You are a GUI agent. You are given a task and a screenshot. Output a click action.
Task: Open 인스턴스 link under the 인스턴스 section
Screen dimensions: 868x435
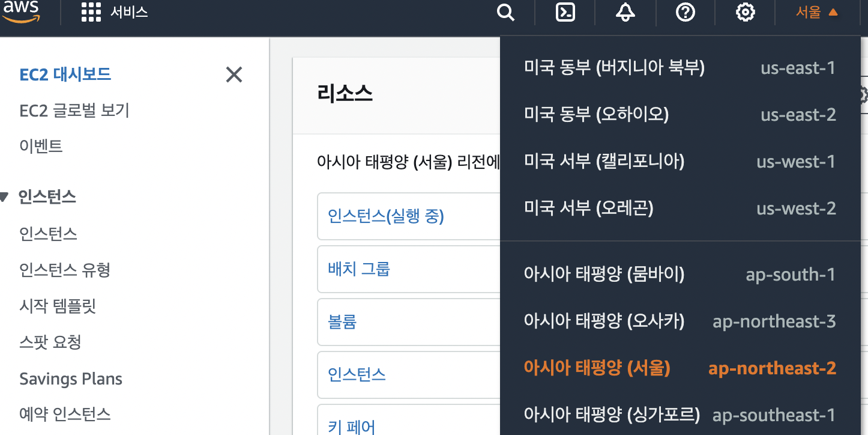point(48,233)
